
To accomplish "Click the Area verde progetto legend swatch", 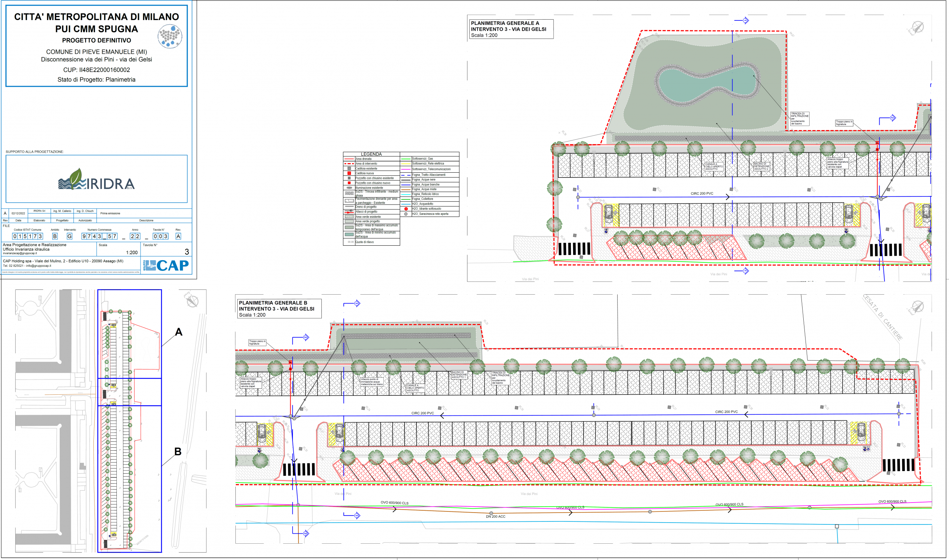I will pos(349,222).
